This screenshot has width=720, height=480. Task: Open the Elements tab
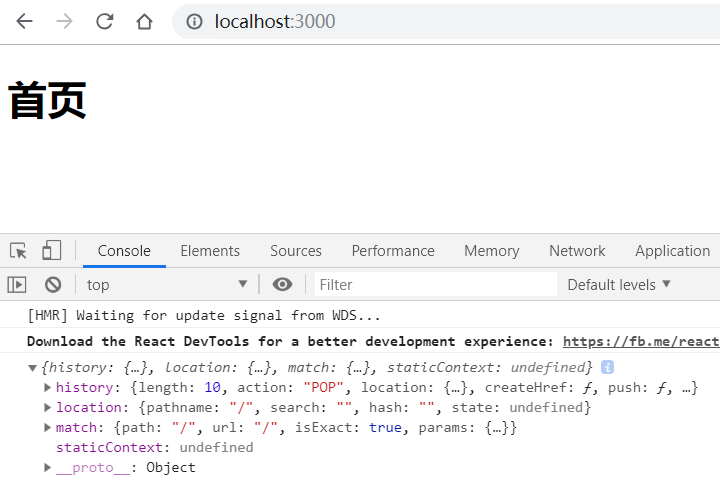click(x=210, y=251)
